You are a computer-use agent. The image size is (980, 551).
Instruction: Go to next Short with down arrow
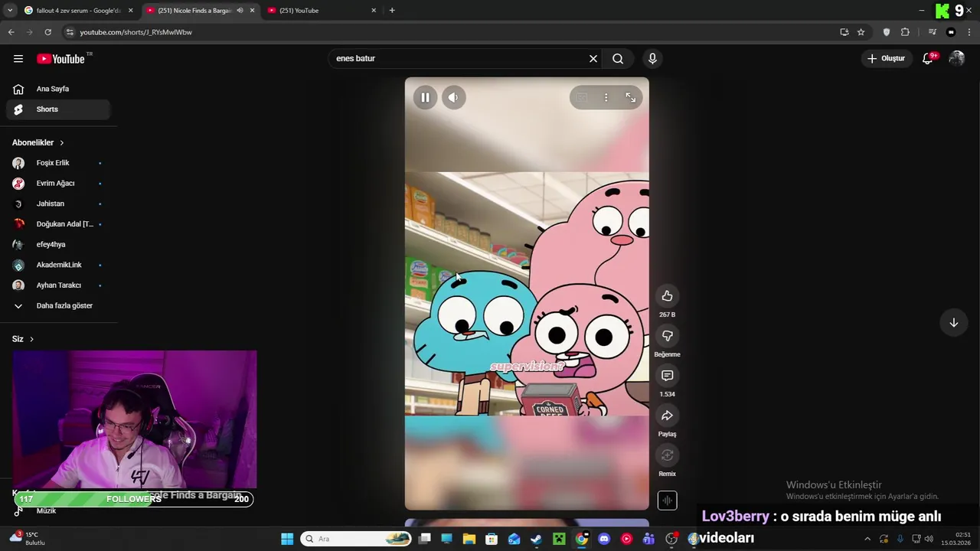[x=953, y=322]
